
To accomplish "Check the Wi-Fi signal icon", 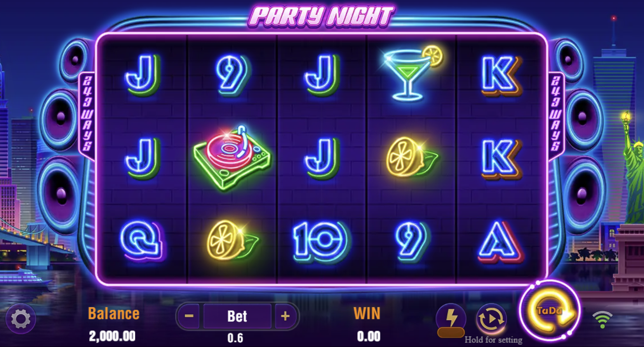I will tap(602, 319).
